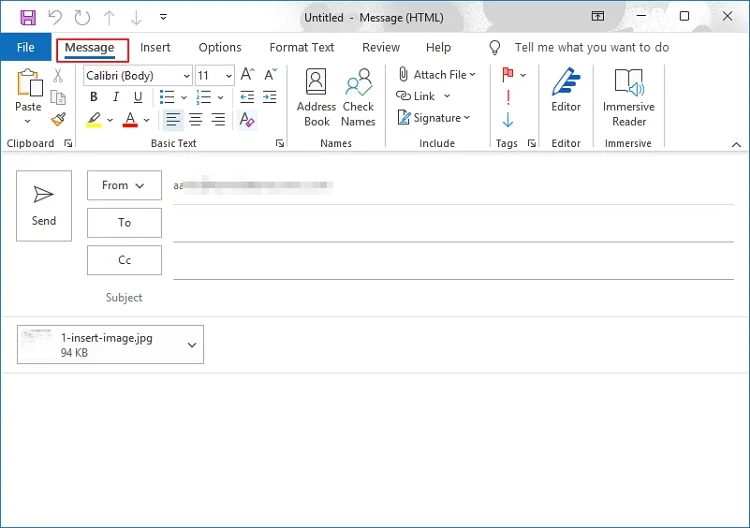
Task: Open font color dropdown arrow
Action: click(146, 120)
